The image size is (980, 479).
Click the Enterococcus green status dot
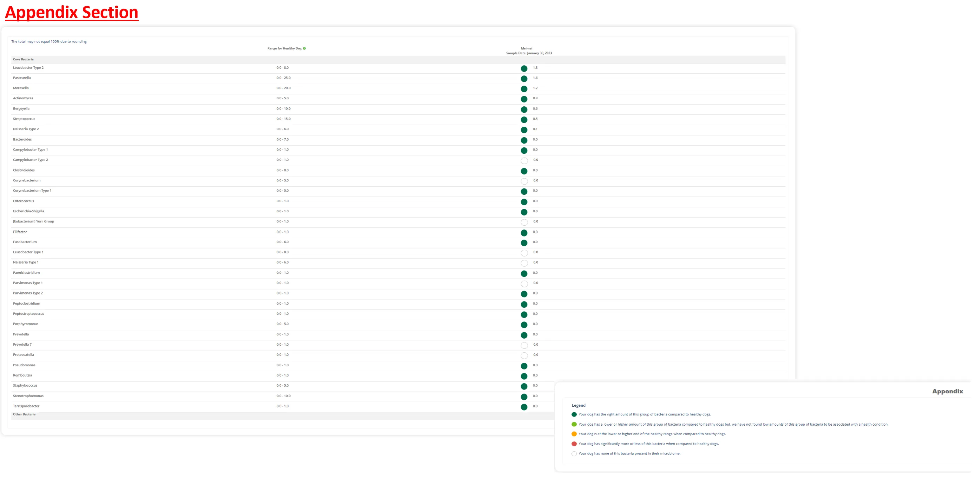[524, 202]
